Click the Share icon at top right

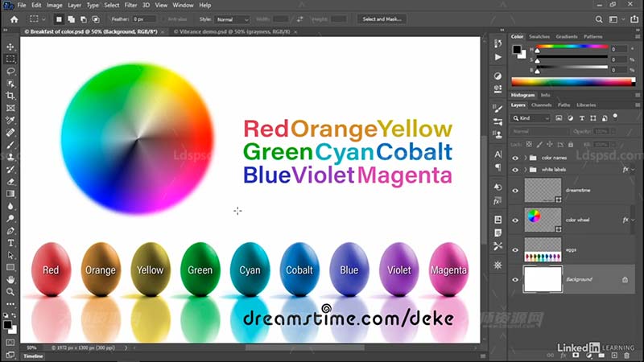coord(634,19)
